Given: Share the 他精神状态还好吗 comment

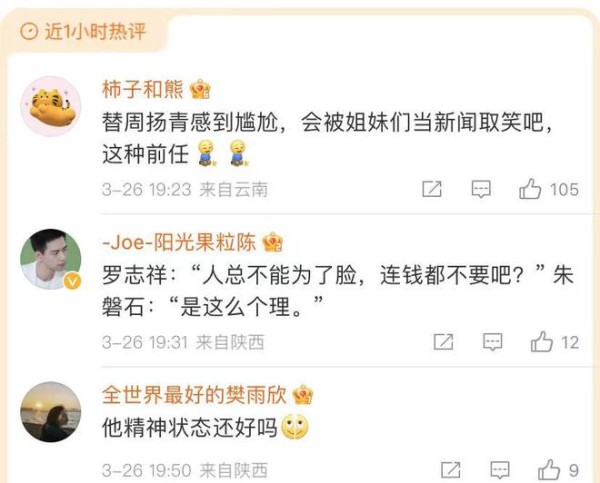Looking at the screenshot, I should tap(451, 470).
